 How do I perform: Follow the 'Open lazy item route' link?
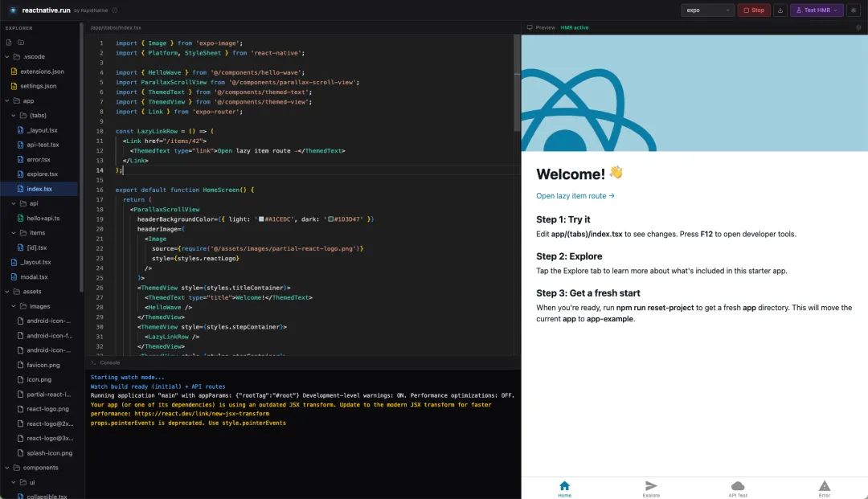point(575,196)
